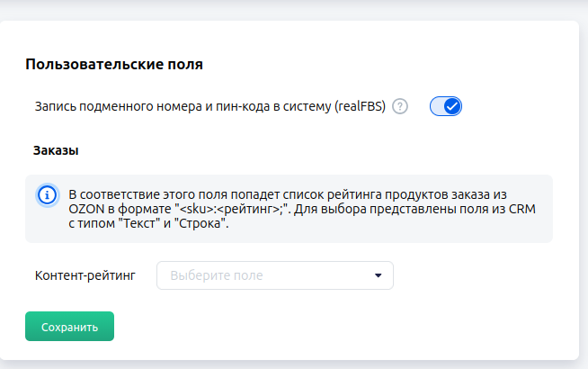Click the "Контент-рейтинг" field label
Screen dimensions: 588x369
point(85,274)
